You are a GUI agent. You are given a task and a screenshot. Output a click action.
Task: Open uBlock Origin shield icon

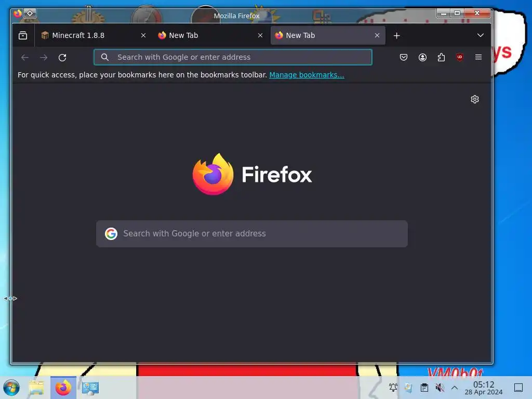tap(460, 57)
